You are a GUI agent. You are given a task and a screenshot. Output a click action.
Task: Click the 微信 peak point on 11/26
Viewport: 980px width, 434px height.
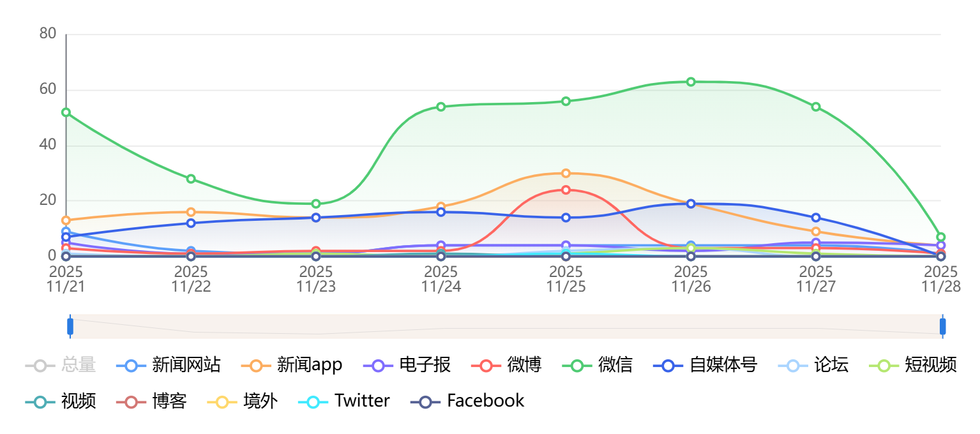tap(691, 82)
